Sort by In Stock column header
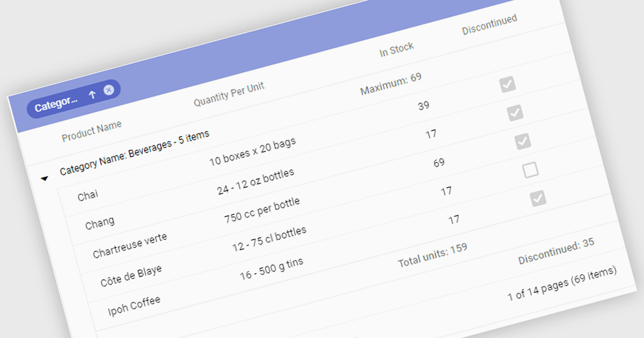This screenshot has width=644, height=338. click(397, 50)
